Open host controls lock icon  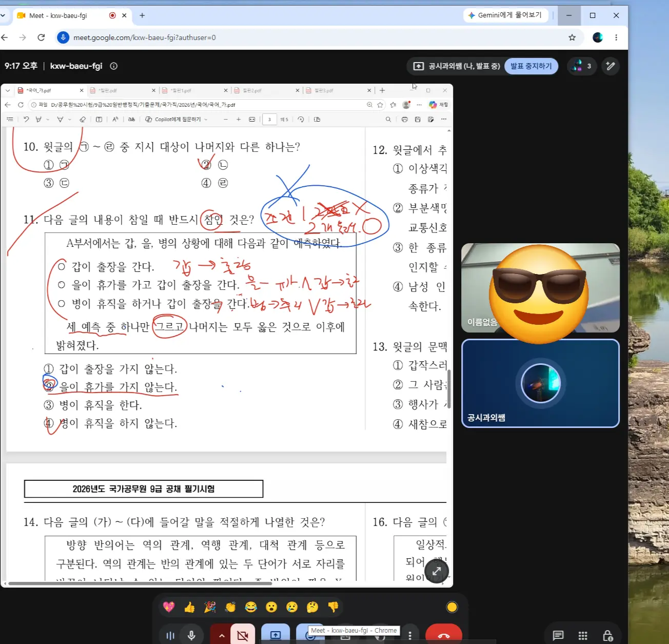pos(608,636)
